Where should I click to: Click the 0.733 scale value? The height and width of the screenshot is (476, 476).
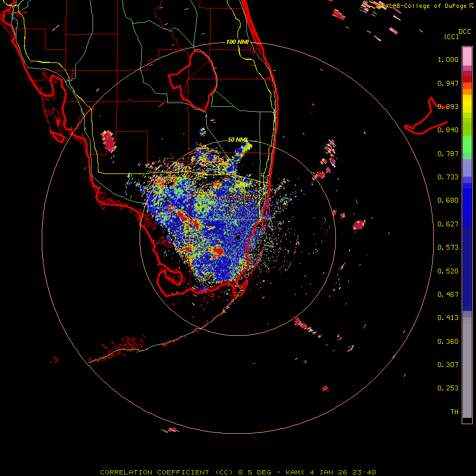tap(448, 177)
